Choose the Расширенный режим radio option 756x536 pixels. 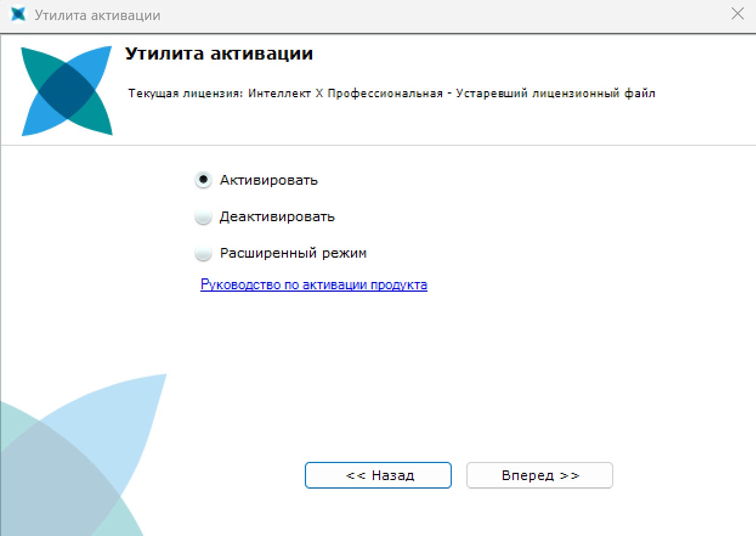[x=203, y=253]
